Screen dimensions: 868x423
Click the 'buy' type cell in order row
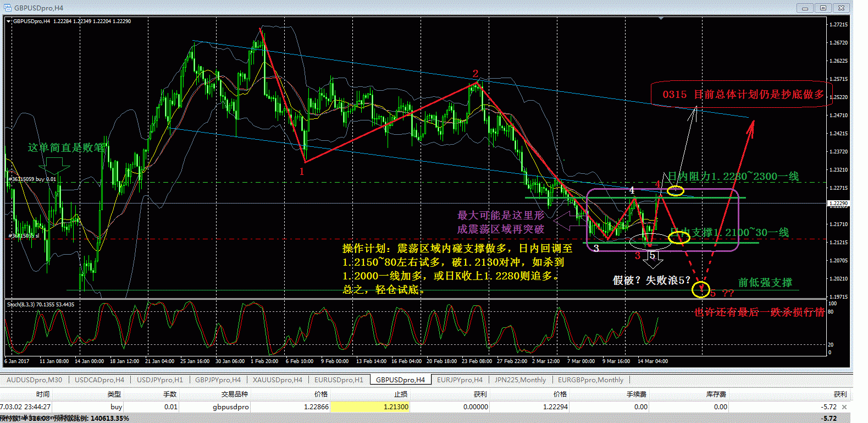pos(116,407)
